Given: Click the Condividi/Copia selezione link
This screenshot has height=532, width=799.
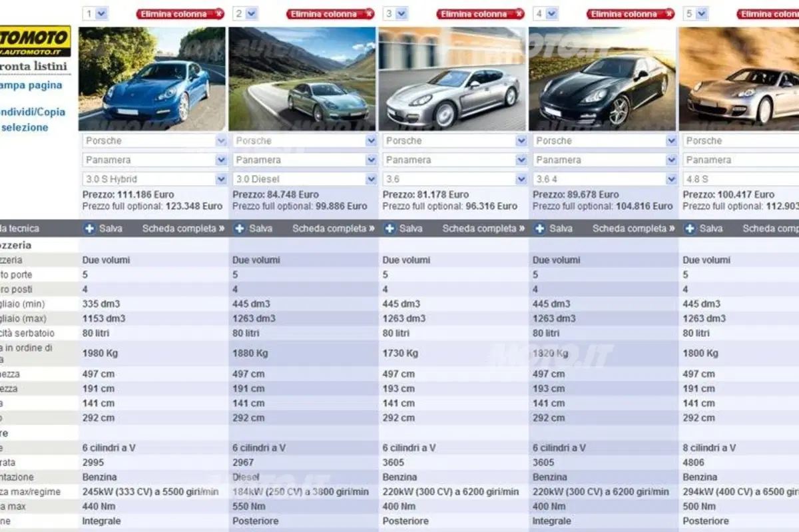Looking at the screenshot, I should (x=33, y=119).
